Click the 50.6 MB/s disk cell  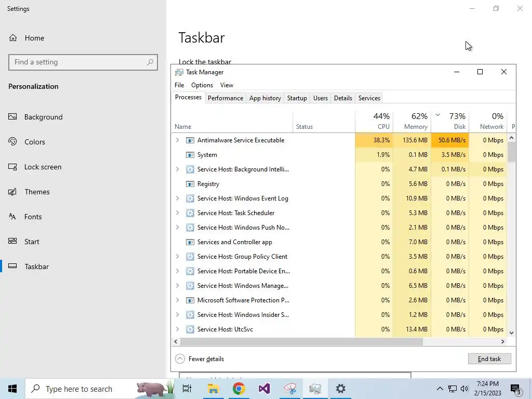[450, 140]
